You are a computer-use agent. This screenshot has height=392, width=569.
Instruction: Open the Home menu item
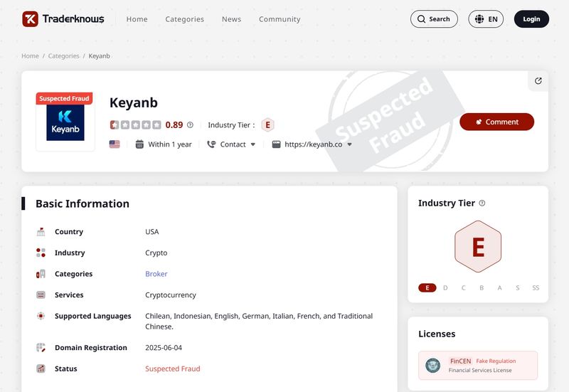tap(137, 19)
